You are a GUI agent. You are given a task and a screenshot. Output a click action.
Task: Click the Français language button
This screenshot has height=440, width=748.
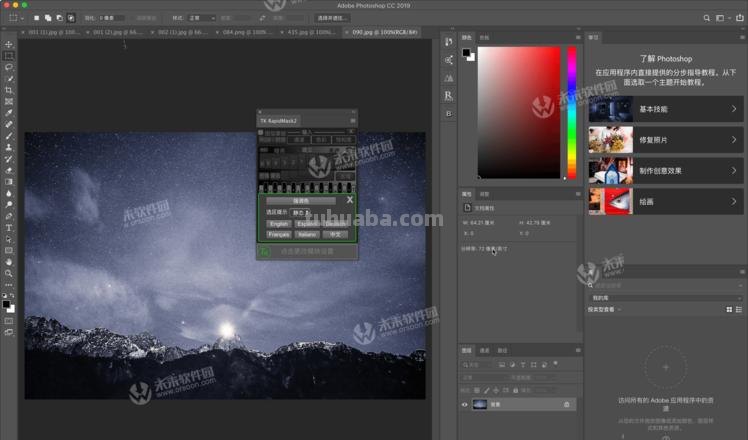[278, 235]
